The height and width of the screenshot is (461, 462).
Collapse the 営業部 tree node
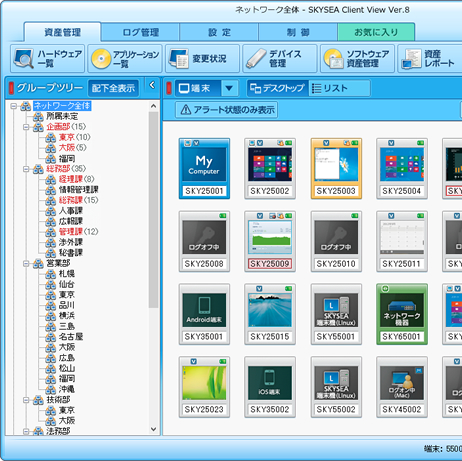(26, 264)
